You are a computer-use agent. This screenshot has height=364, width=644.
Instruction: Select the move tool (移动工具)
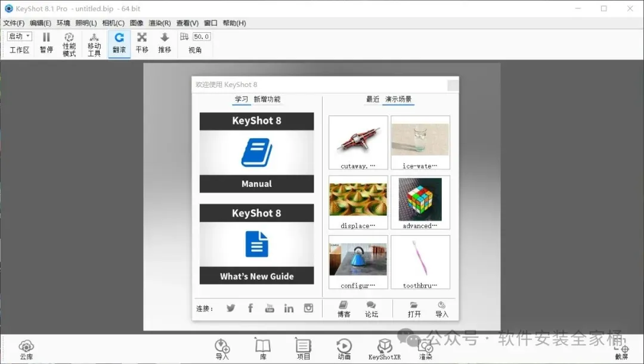94,44
